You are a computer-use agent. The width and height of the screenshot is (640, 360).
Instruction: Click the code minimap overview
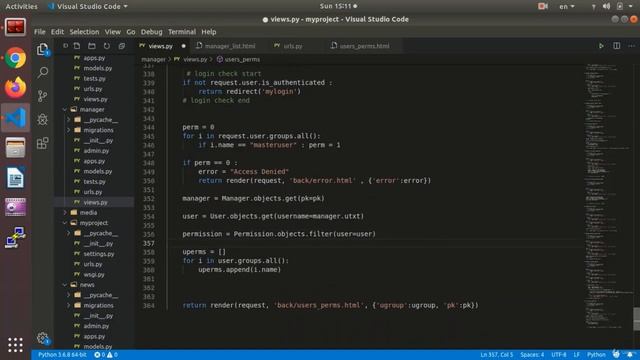tap(608, 196)
